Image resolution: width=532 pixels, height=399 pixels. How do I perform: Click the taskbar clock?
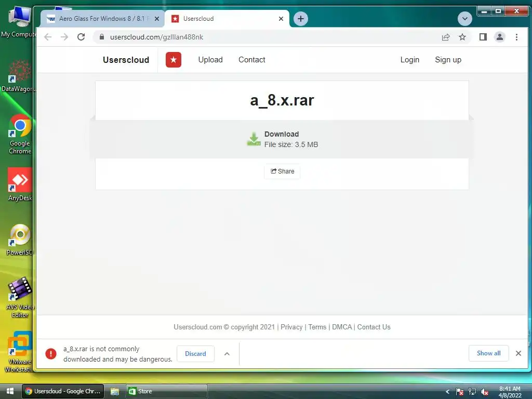click(510, 392)
